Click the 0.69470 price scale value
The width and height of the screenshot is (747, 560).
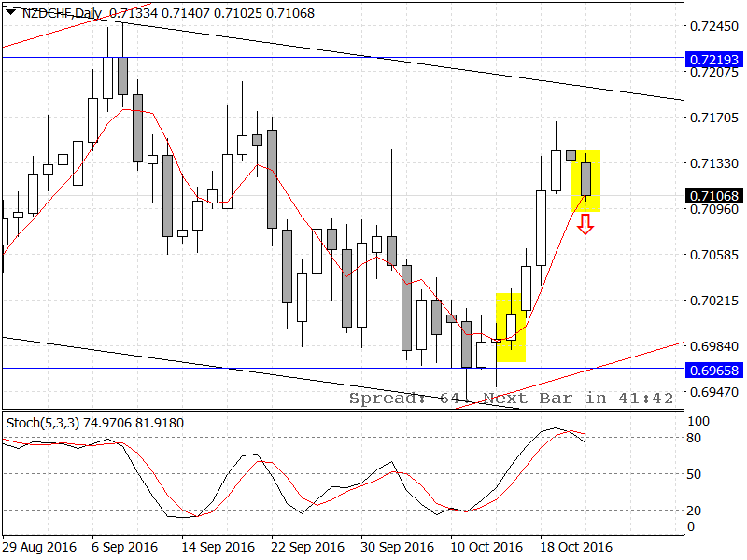[714, 392]
